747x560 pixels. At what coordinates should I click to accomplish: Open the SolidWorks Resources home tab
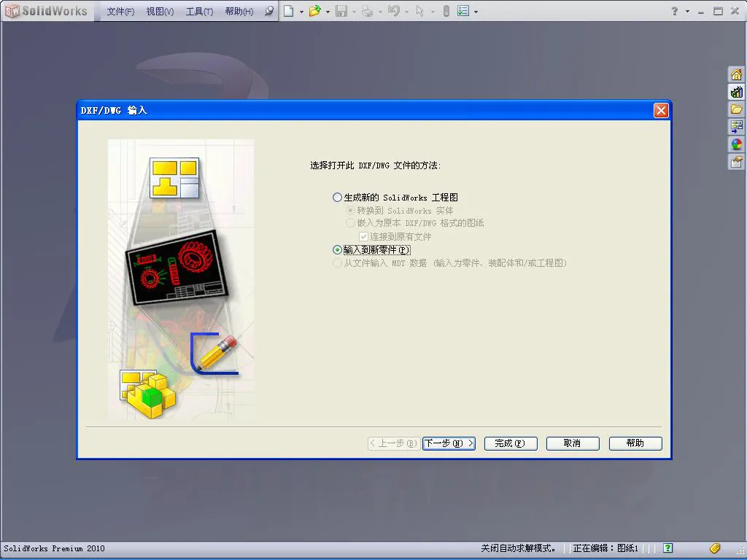(737, 75)
